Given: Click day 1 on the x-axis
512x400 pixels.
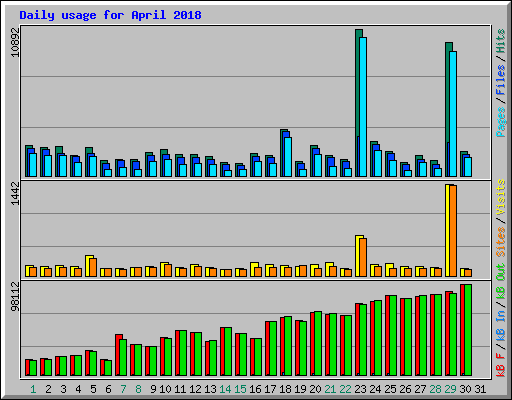Looking at the screenshot, I should 33,389.
